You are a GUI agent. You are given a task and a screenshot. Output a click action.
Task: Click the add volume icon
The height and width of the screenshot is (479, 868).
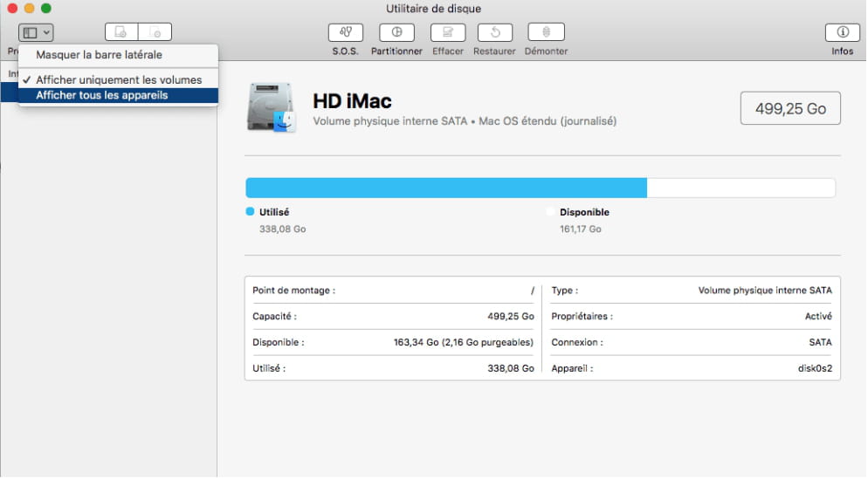click(121, 32)
